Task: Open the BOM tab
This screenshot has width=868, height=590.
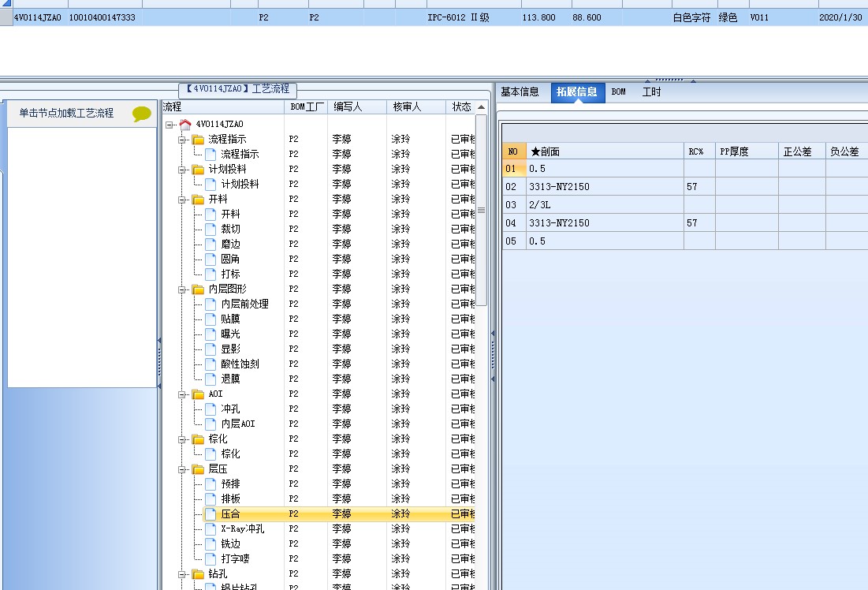Action: pyautogui.click(x=619, y=92)
